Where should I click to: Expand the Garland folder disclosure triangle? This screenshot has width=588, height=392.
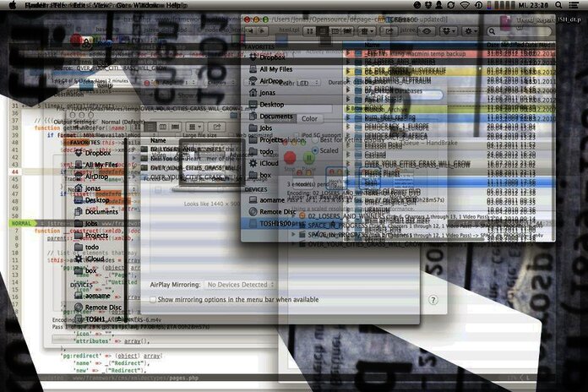[348, 155]
